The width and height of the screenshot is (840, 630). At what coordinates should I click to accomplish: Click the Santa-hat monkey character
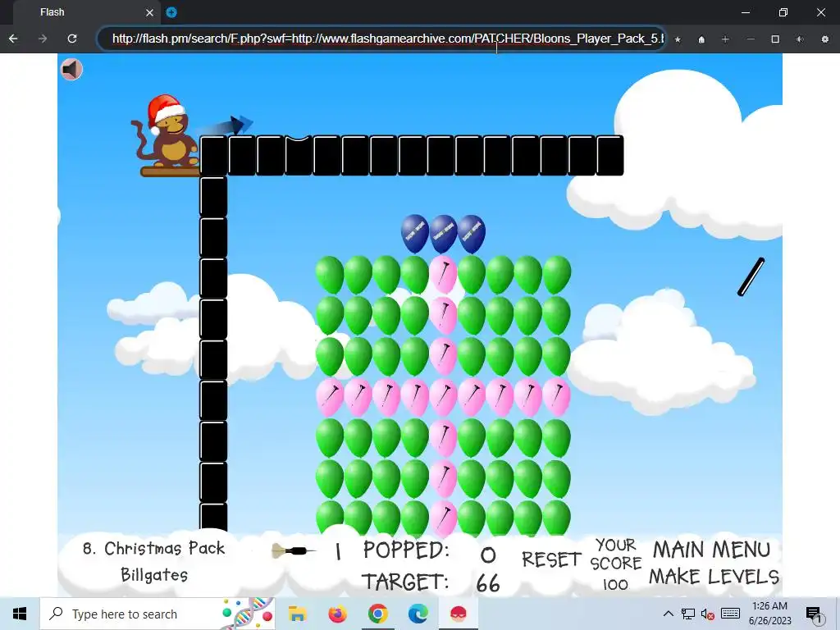[164, 132]
